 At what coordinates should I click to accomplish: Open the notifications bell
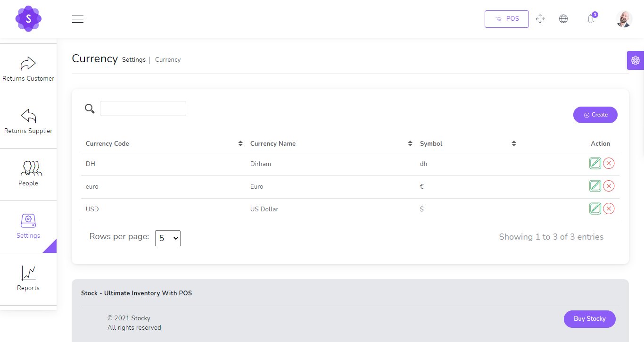590,19
